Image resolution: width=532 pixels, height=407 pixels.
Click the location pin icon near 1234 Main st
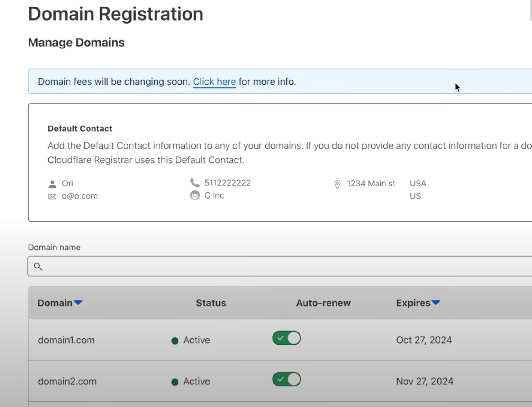337,184
